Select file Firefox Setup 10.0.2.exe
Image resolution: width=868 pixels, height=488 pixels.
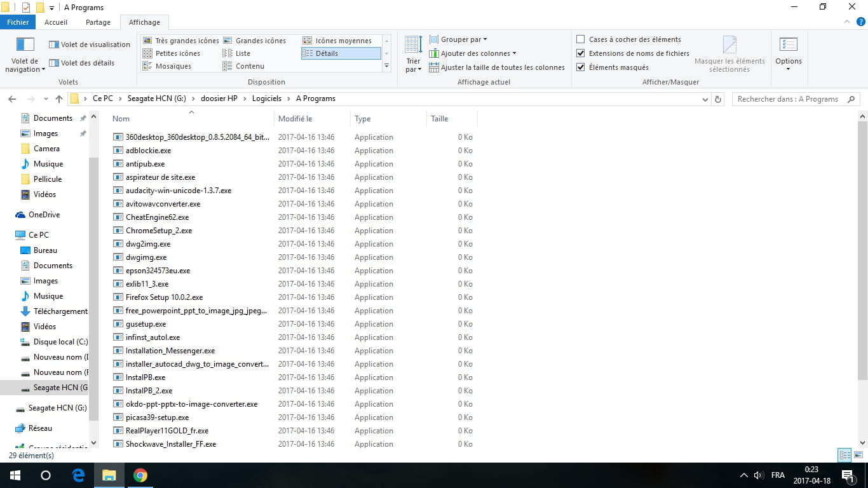pyautogui.click(x=164, y=297)
